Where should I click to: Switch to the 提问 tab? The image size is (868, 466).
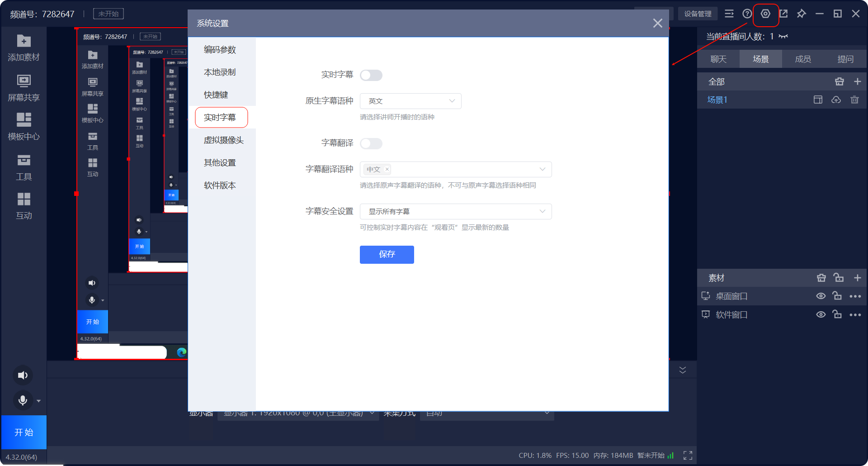click(845, 59)
